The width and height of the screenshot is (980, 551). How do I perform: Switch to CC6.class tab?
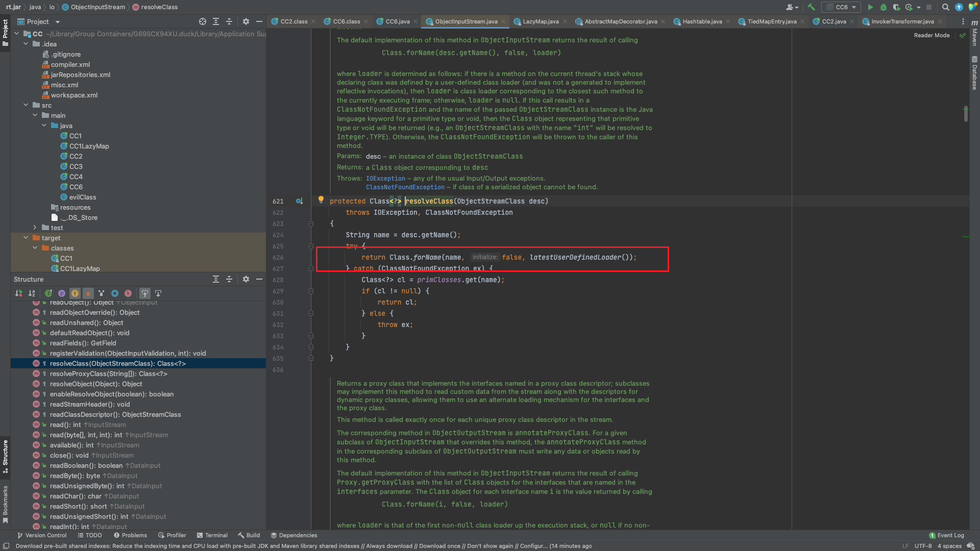click(x=347, y=21)
